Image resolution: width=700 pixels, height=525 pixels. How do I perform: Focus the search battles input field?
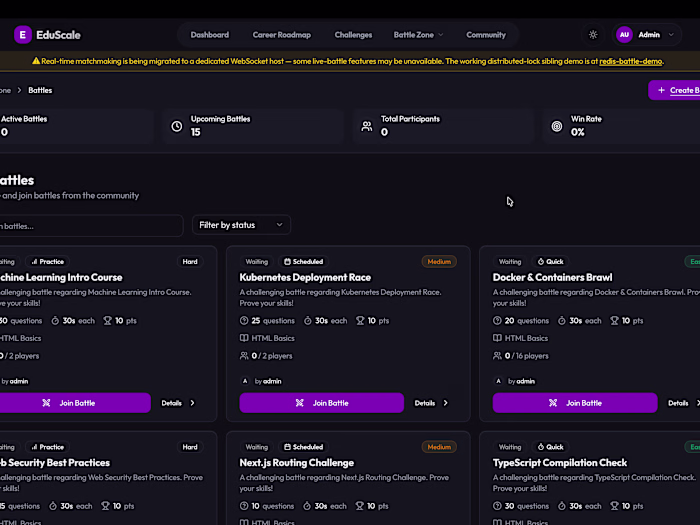(x=91, y=226)
